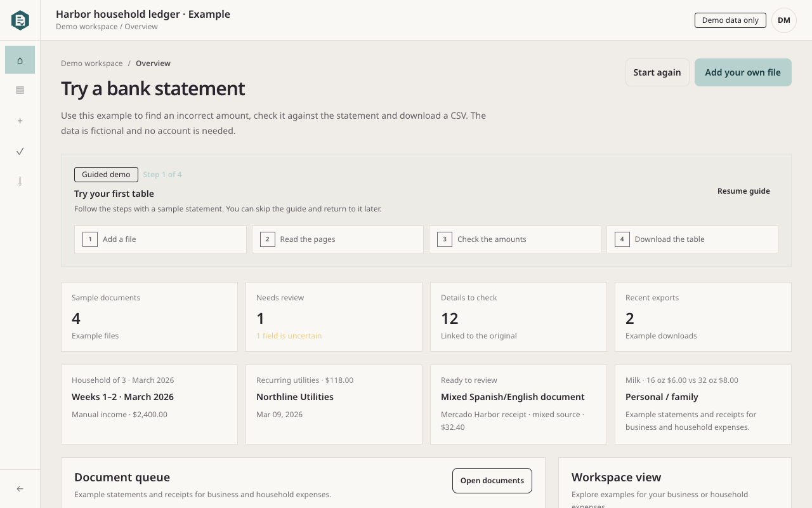Open the Northline Utilities card
This screenshot has height=508, width=812.
pyautogui.click(x=334, y=404)
